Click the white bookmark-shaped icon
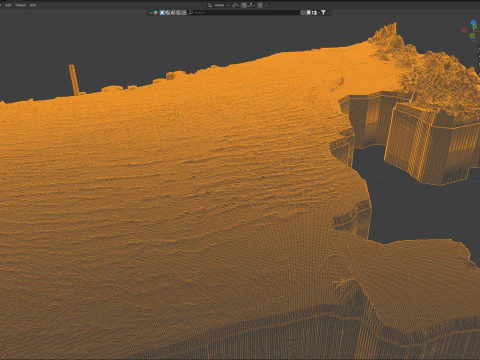480x360 pixels. [308, 13]
